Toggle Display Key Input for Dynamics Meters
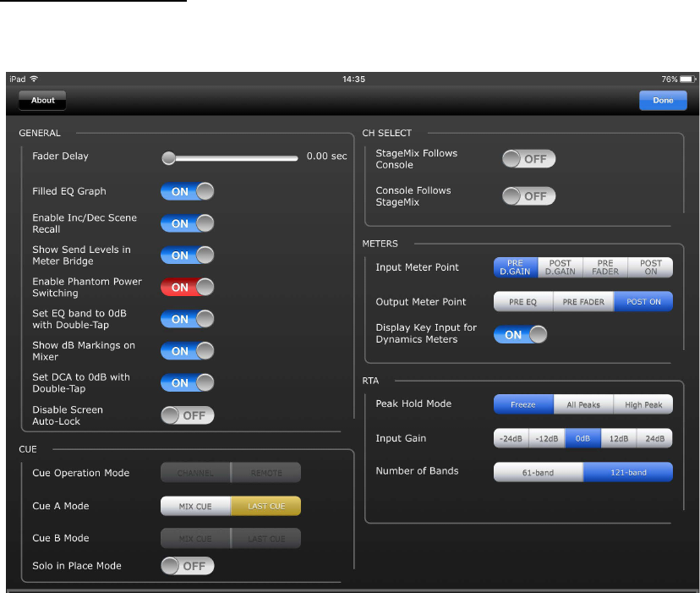Screen dimensions: 700x593 521,335
